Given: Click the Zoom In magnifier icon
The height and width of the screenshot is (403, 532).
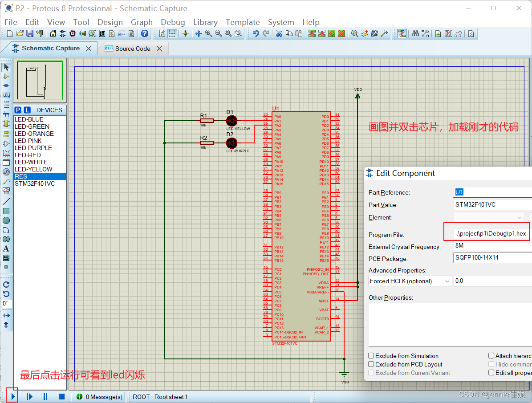Looking at the screenshot, I should (x=208, y=33).
